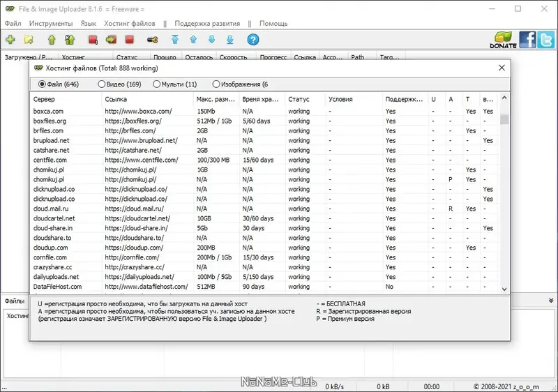Close the Хостинг файлов dialog
The image size is (558, 392).
[x=502, y=68]
